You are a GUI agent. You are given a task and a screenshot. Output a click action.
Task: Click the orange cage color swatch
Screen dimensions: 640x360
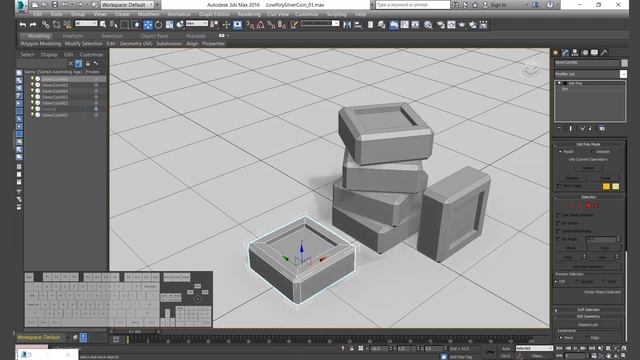606,186
